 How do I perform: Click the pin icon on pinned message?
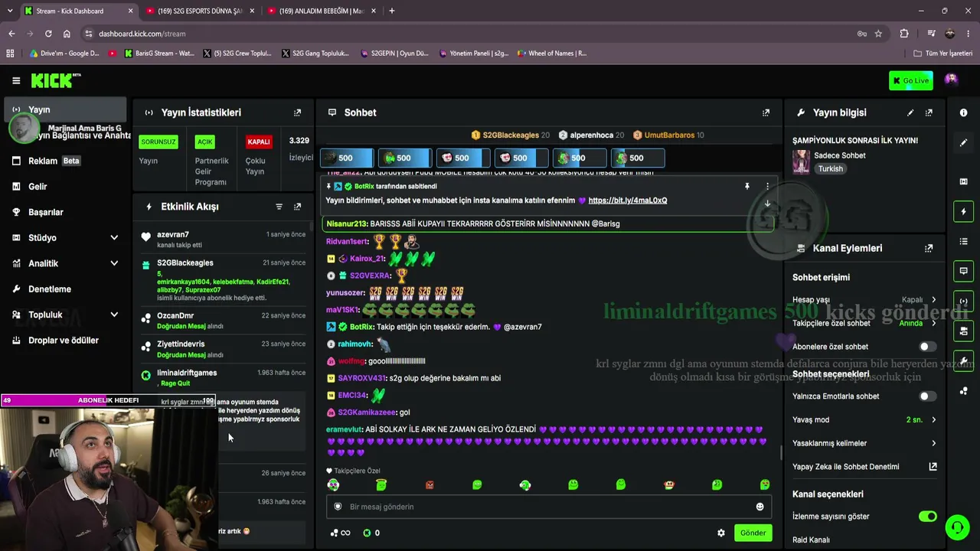[747, 186]
